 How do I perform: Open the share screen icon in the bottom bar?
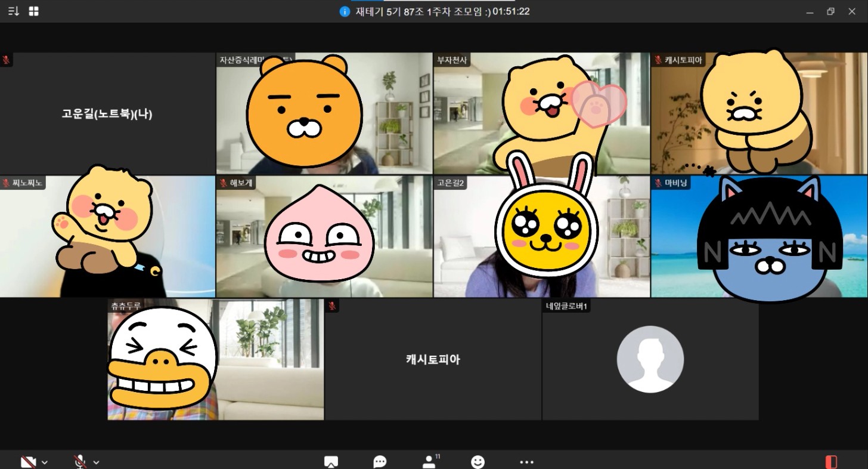(x=331, y=462)
